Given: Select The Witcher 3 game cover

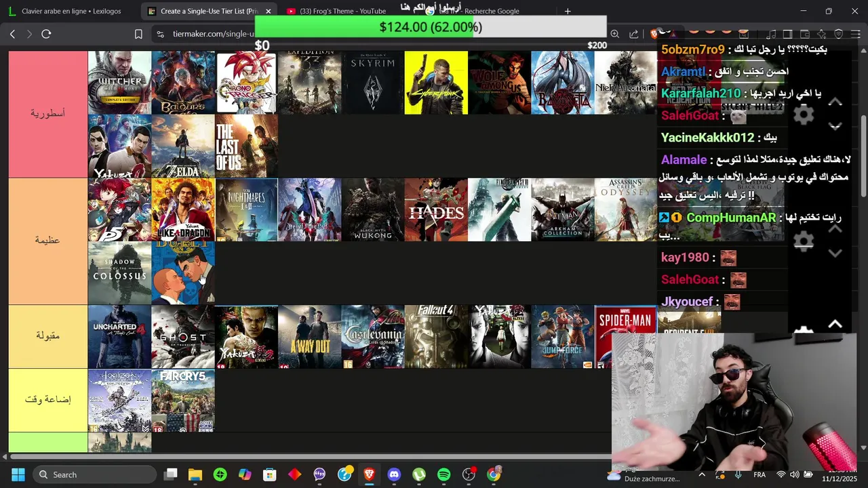Looking at the screenshot, I should tap(119, 82).
